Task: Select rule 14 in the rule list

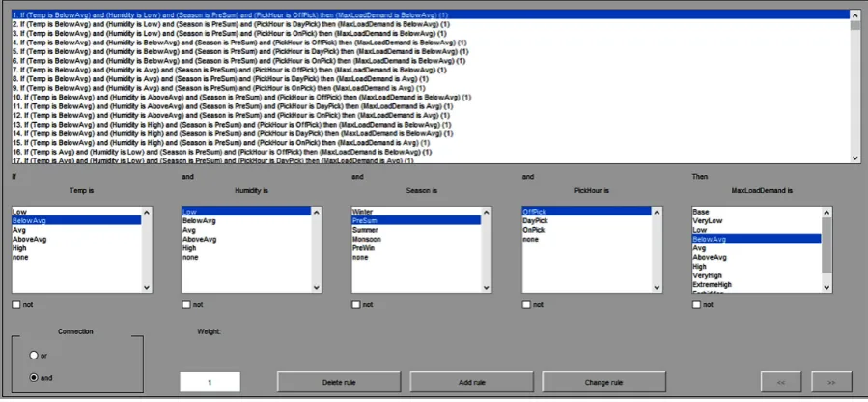Action: coord(432,134)
